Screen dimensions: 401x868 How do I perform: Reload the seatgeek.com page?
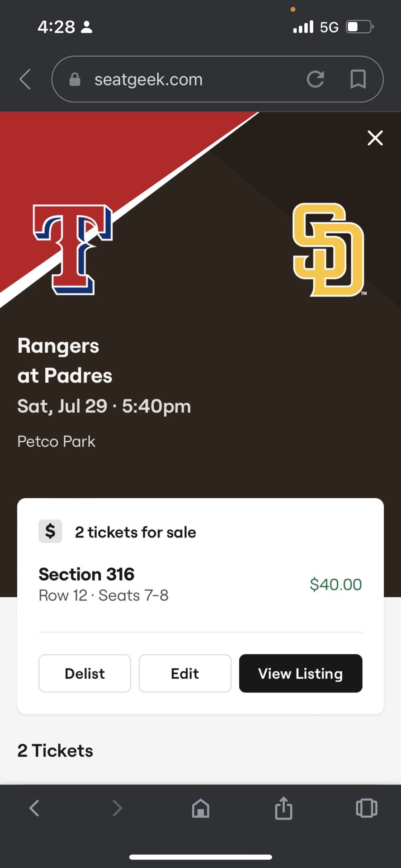pos(315,79)
